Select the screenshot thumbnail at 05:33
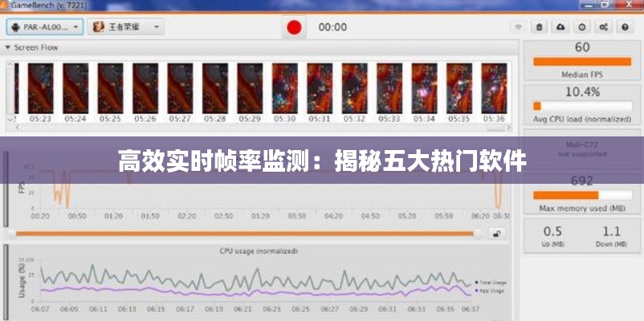This screenshot has height=321, width=644. pos(389,88)
